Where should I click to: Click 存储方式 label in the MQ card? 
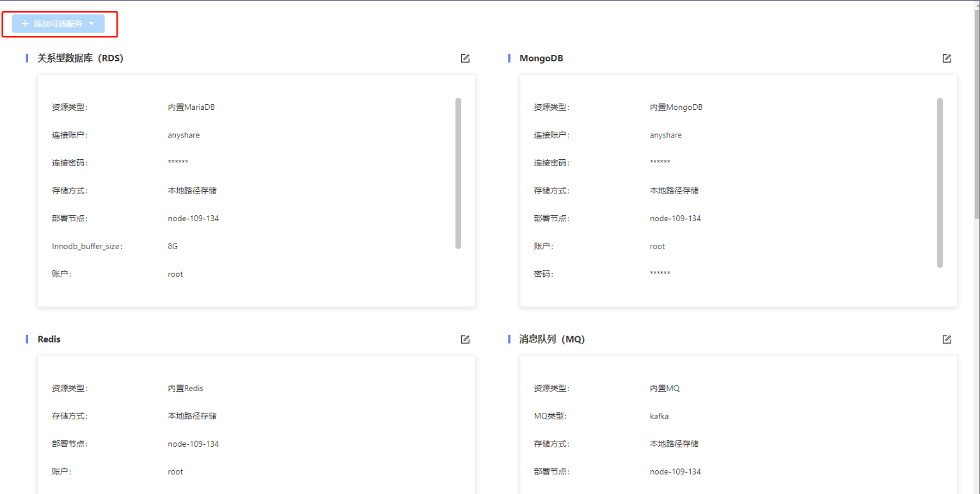pyautogui.click(x=551, y=444)
